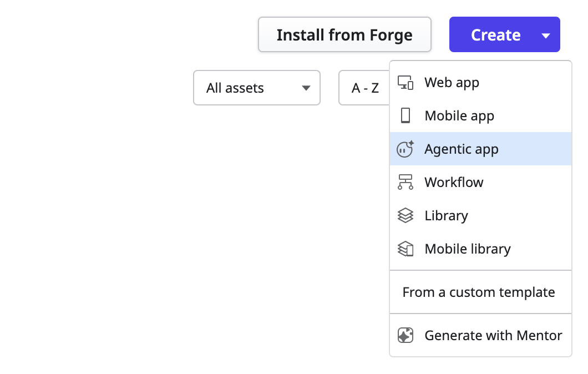Click the Agentic app smiley icon
588x374 pixels.
[405, 149]
